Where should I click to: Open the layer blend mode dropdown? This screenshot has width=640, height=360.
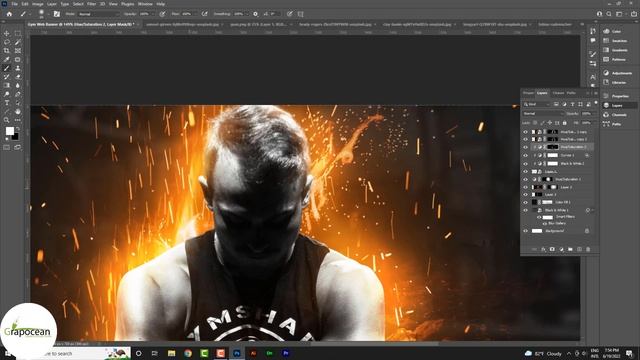point(543,113)
